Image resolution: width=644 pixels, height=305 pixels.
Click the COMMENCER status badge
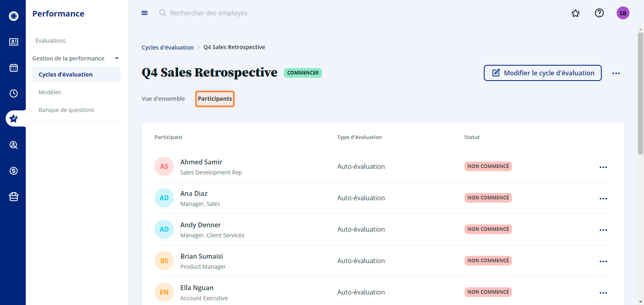tap(302, 73)
